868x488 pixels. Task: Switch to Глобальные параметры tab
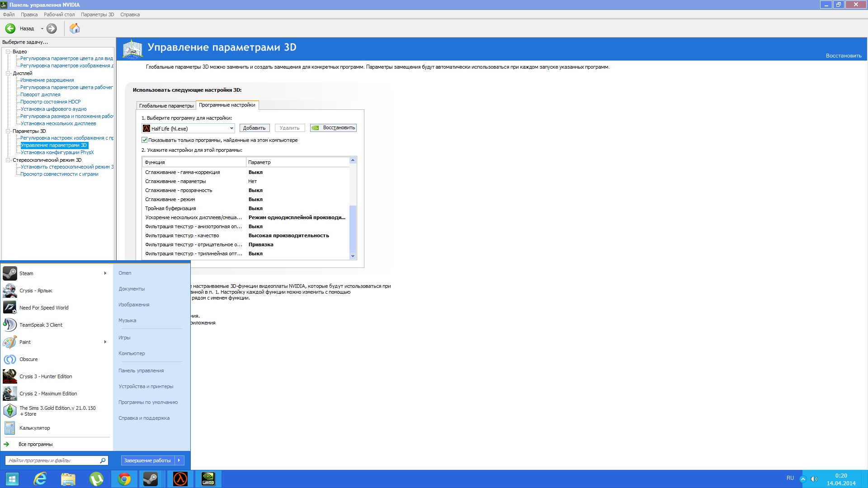(166, 106)
